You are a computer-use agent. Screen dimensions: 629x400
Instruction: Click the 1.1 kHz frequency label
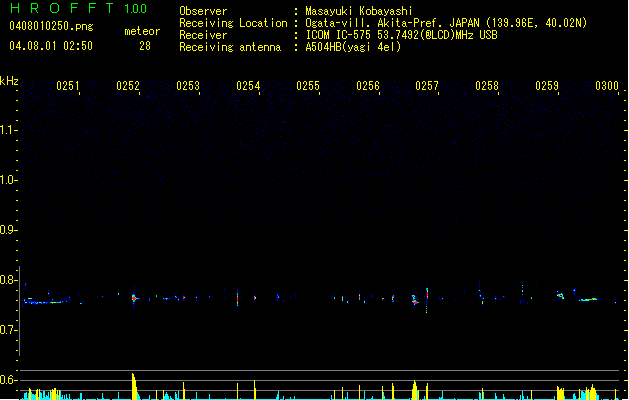[x=8, y=130]
